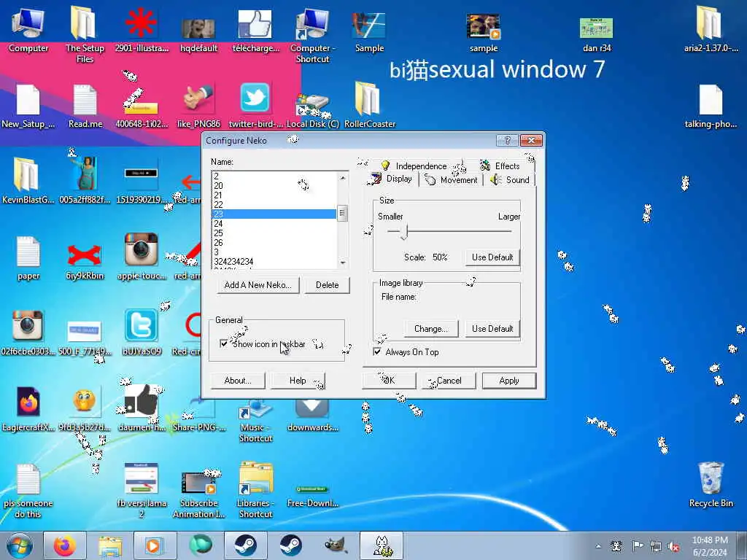This screenshot has height=560, width=747.
Task: Open The Setup Files folder
Action: (x=85, y=34)
